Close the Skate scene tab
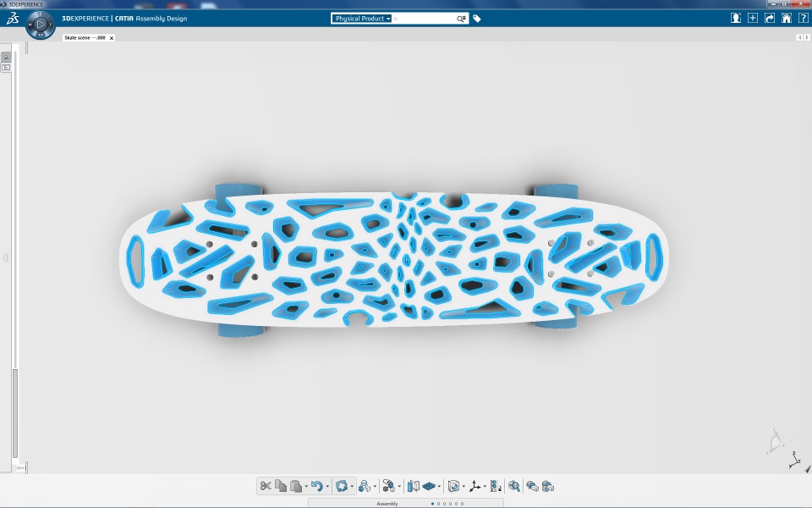Image resolution: width=812 pixels, height=508 pixels. 112,38
